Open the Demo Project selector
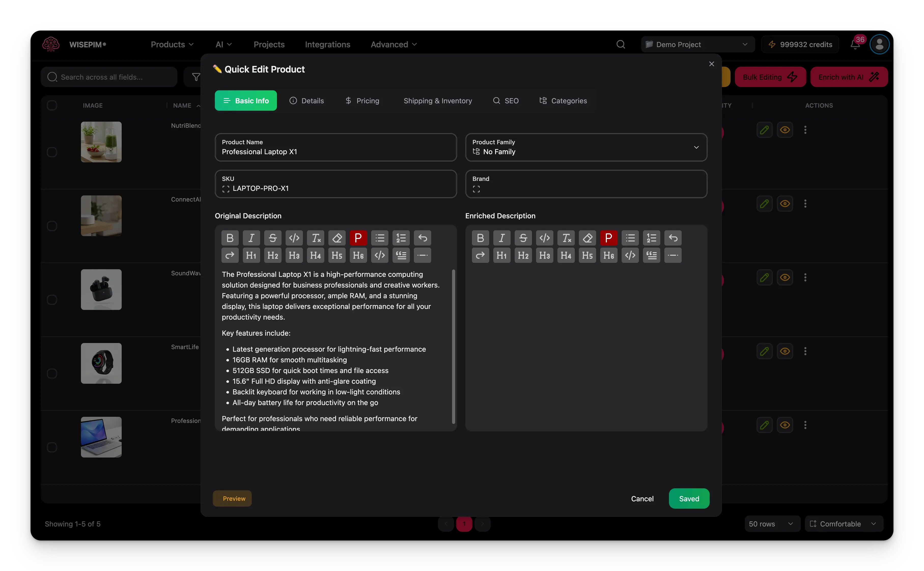 [x=697, y=44]
